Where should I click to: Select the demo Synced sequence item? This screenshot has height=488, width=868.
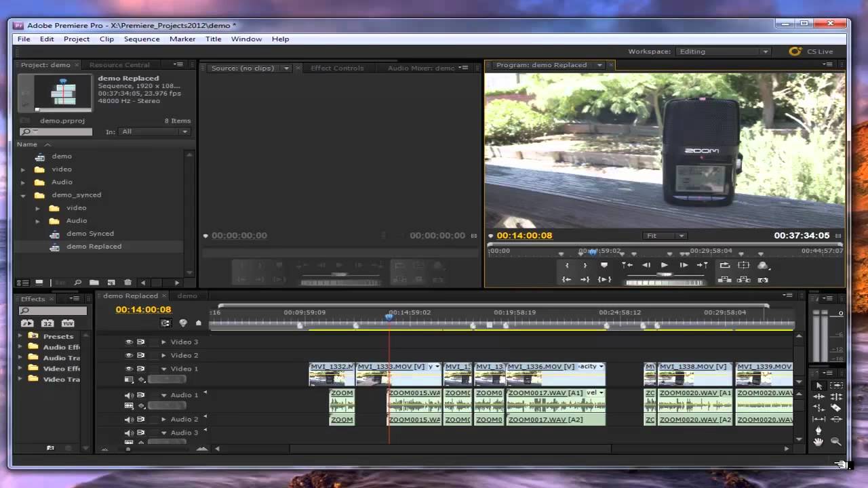90,234
